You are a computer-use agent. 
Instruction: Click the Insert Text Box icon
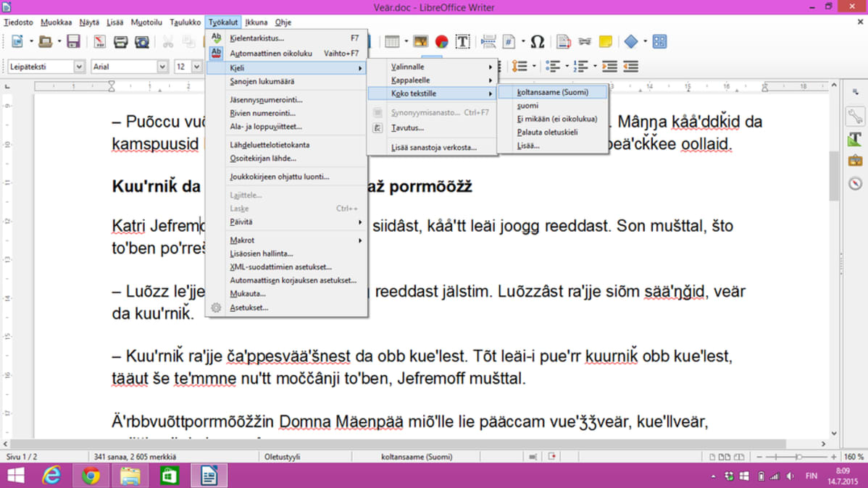pyautogui.click(x=462, y=41)
